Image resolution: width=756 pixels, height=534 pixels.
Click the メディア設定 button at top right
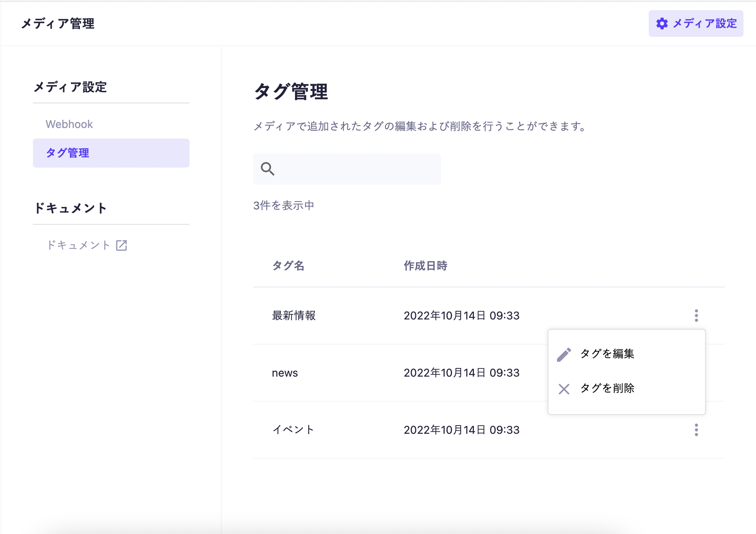(x=696, y=23)
